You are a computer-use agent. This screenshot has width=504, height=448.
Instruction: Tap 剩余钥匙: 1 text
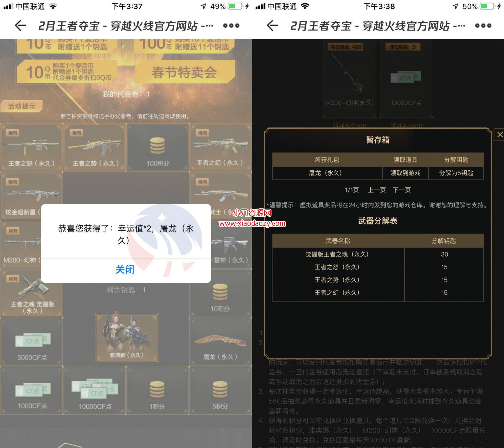pos(126,290)
